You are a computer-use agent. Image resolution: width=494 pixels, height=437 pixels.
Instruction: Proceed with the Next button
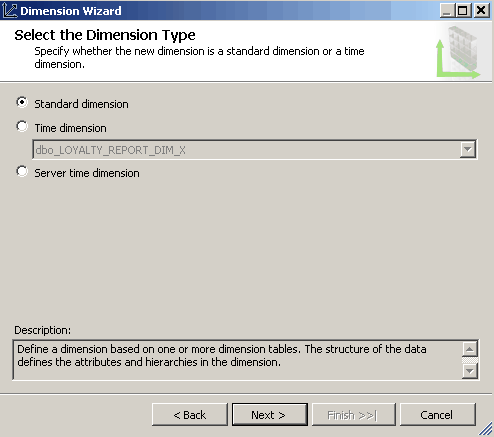pyautogui.click(x=270, y=415)
